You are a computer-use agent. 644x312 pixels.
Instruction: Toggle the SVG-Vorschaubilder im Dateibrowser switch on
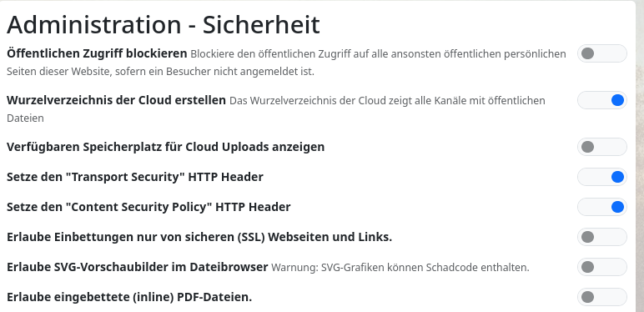602,267
